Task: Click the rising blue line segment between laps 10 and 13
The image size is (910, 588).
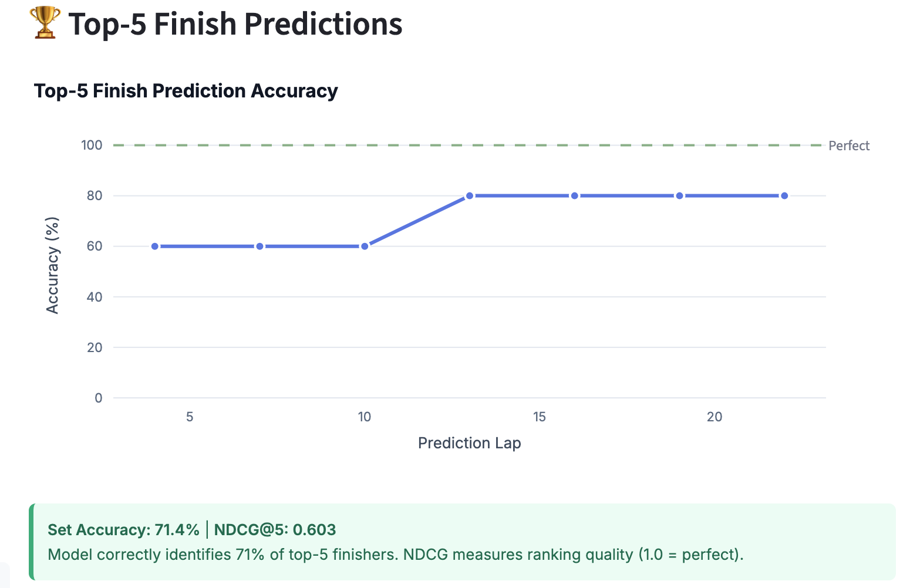Action: click(417, 221)
